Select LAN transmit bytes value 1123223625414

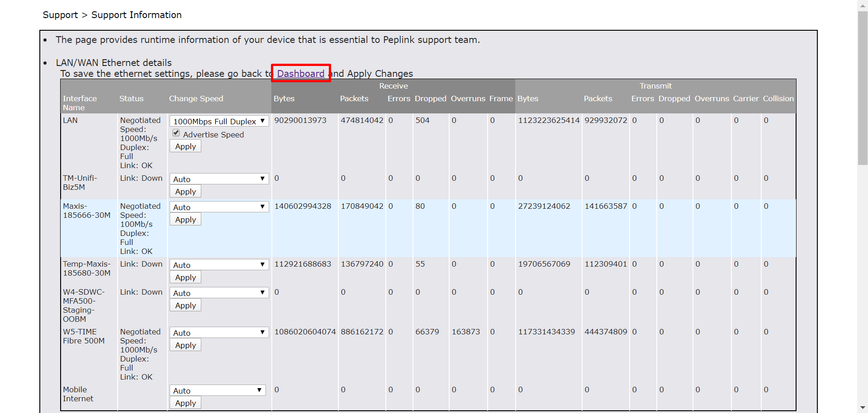pos(549,120)
